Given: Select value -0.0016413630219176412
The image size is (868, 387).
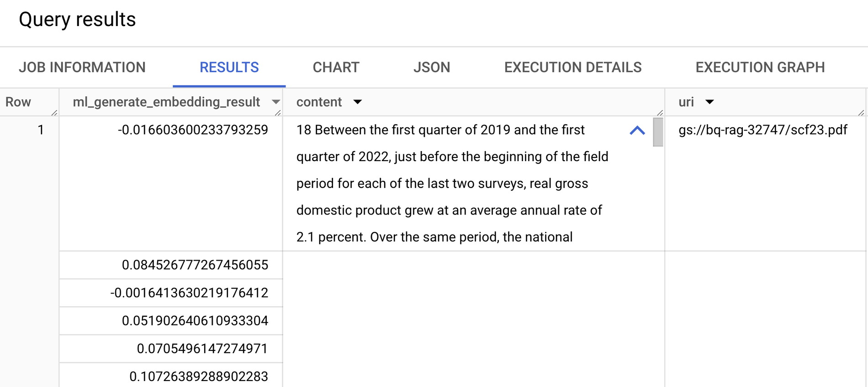Looking at the screenshot, I should pyautogui.click(x=189, y=293).
